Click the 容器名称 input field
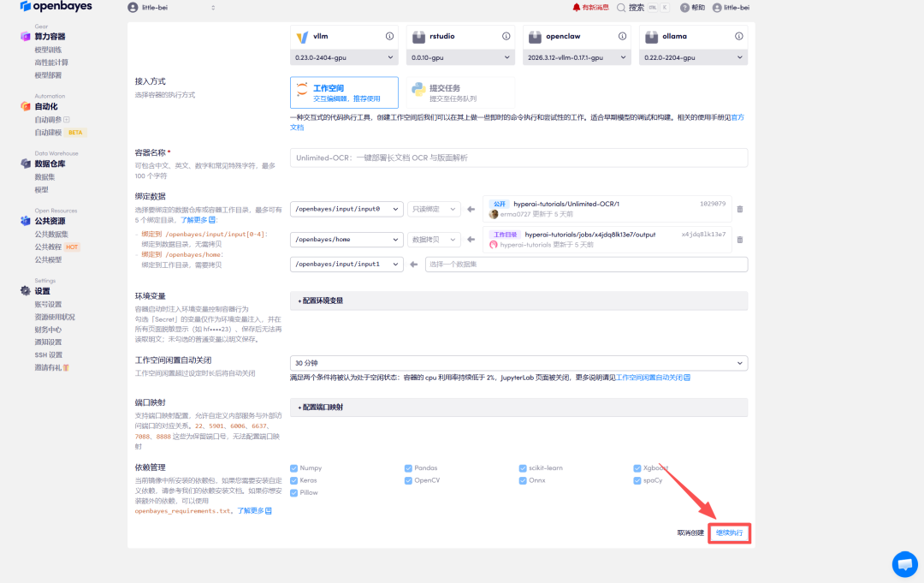The width and height of the screenshot is (924, 583). pos(518,158)
